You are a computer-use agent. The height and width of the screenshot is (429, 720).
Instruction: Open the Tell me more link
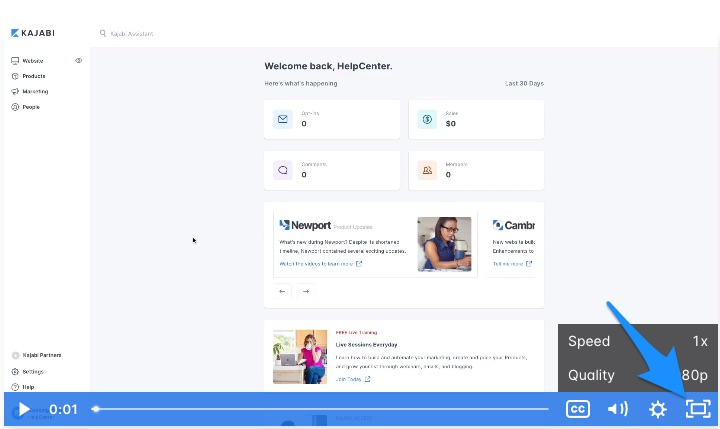pos(512,264)
